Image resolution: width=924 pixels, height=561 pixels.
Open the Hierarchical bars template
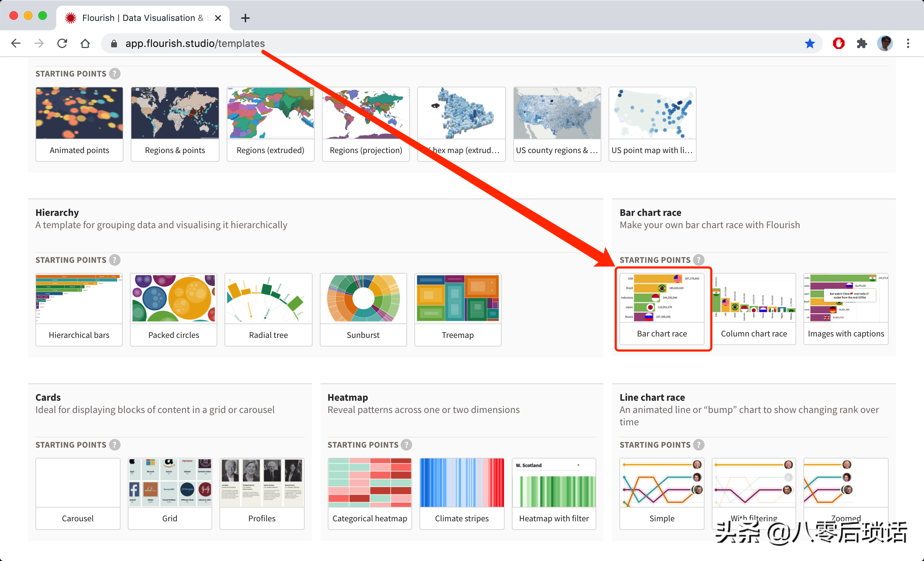click(x=79, y=309)
